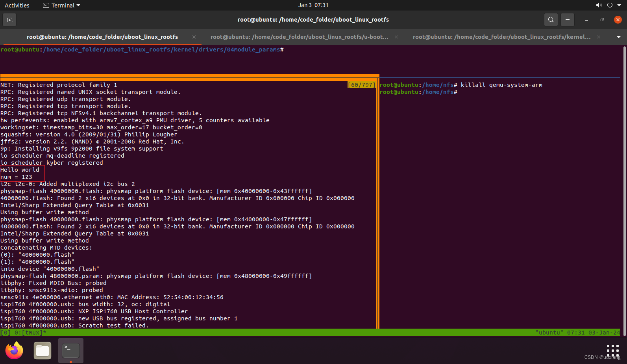Close the u-boot terminal tab
Screen dimensions: 627x364
click(396, 37)
